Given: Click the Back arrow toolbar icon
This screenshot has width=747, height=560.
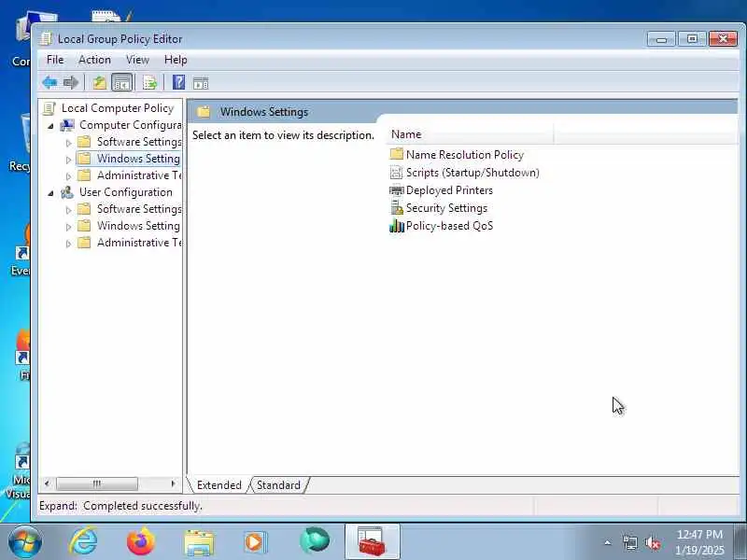Looking at the screenshot, I should (50, 83).
